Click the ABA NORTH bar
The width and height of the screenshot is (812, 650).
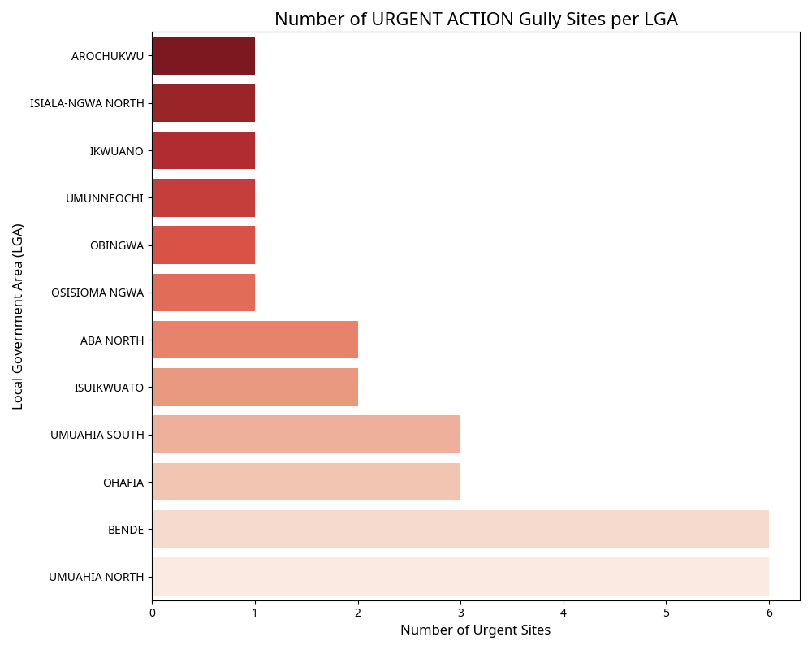[255, 340]
